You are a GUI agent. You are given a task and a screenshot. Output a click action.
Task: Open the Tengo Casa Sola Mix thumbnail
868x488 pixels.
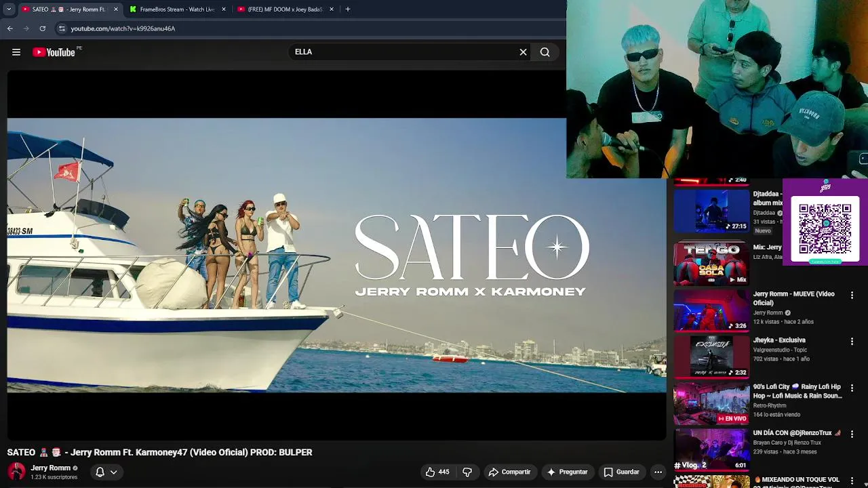(x=711, y=264)
